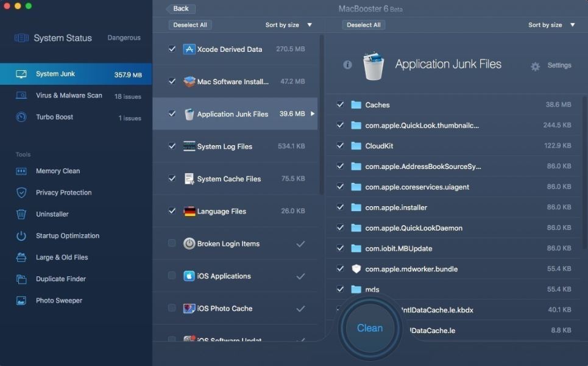Click the System Log Files icon
This screenshot has width=588, height=366.
click(189, 146)
